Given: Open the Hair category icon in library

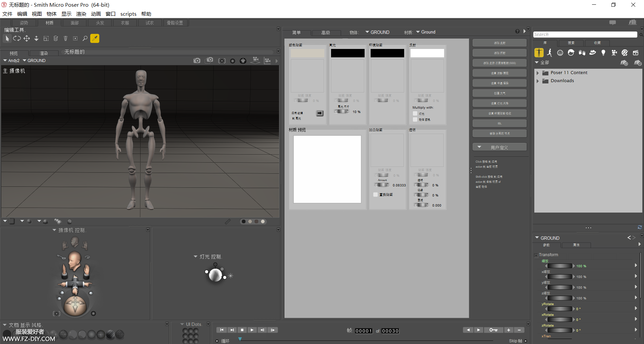Looking at the screenshot, I should point(571,53).
